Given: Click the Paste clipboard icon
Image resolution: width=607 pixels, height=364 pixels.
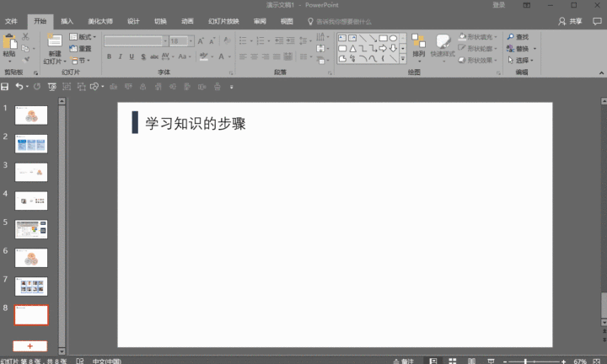Looking at the screenshot, I should pos(9,42).
